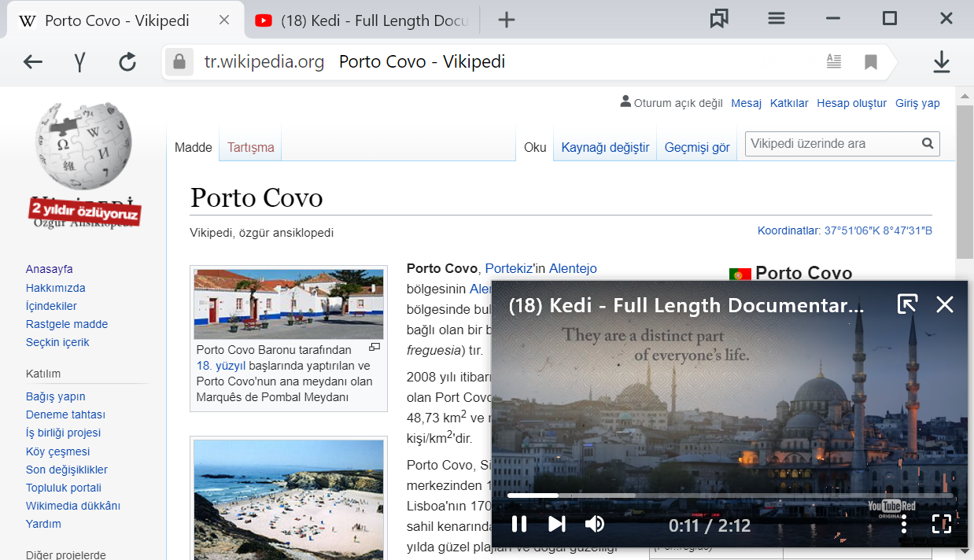This screenshot has height=560, width=974.
Task: Switch to the Kedi YouTube tab
Action: (x=362, y=21)
